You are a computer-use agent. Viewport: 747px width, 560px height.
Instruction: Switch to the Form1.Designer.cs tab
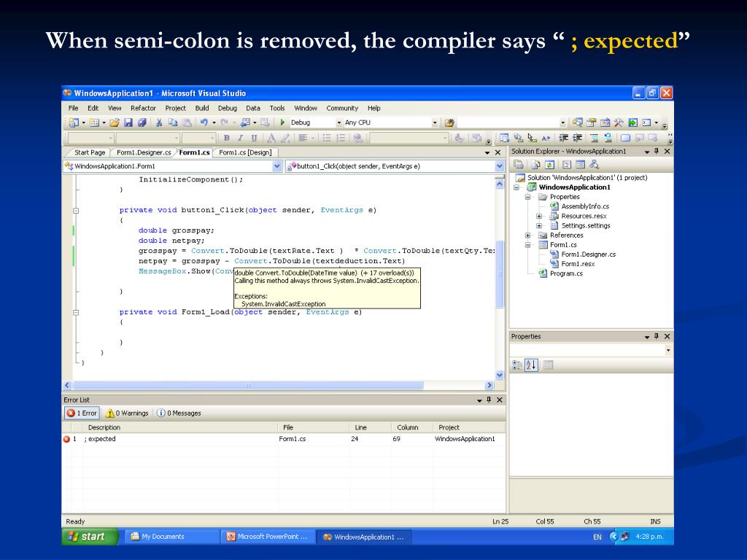144,152
